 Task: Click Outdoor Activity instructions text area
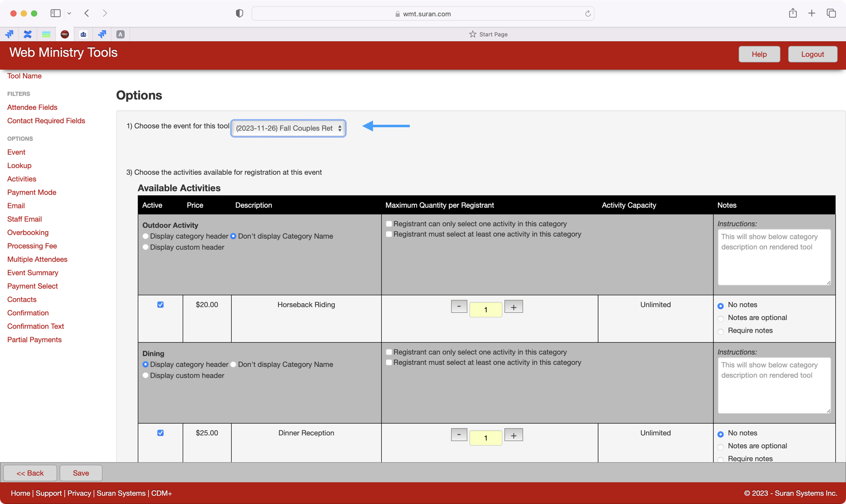click(774, 257)
